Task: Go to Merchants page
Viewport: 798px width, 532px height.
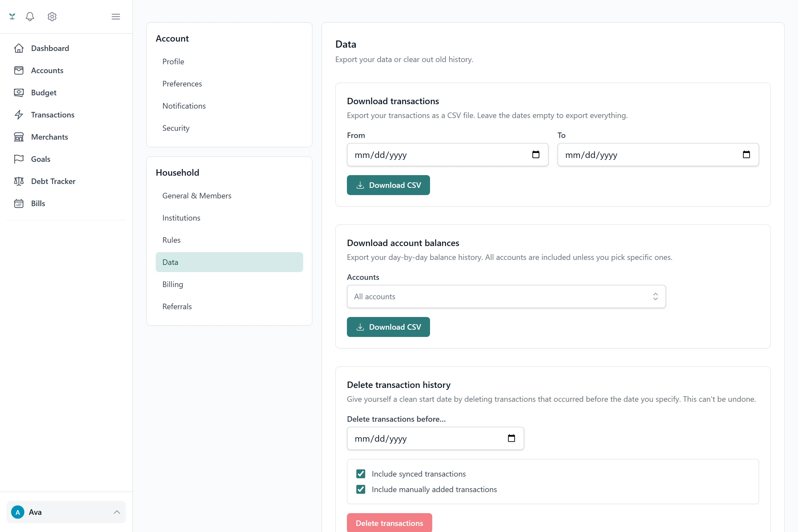Action: pyautogui.click(x=66, y=137)
